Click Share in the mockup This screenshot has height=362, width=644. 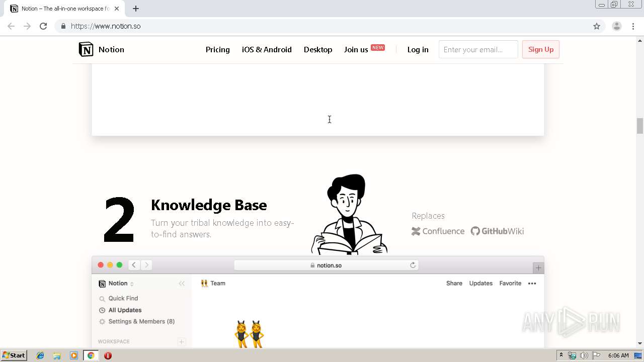[x=454, y=284]
